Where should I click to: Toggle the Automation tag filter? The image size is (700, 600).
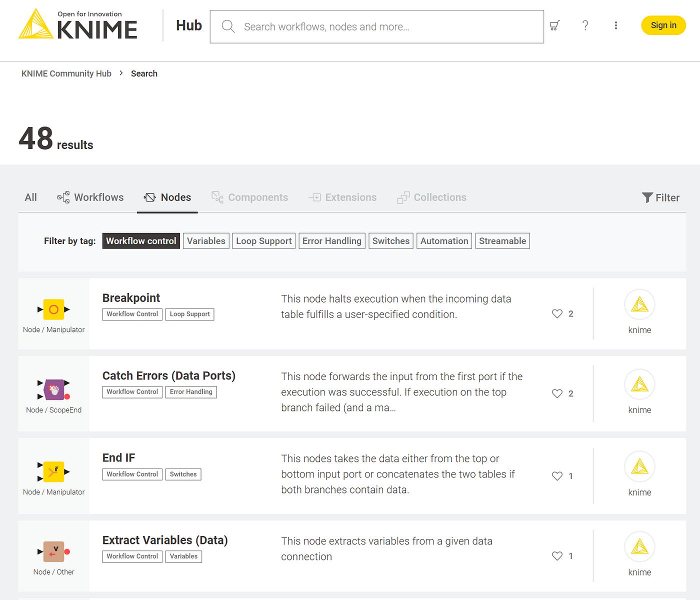click(x=444, y=241)
